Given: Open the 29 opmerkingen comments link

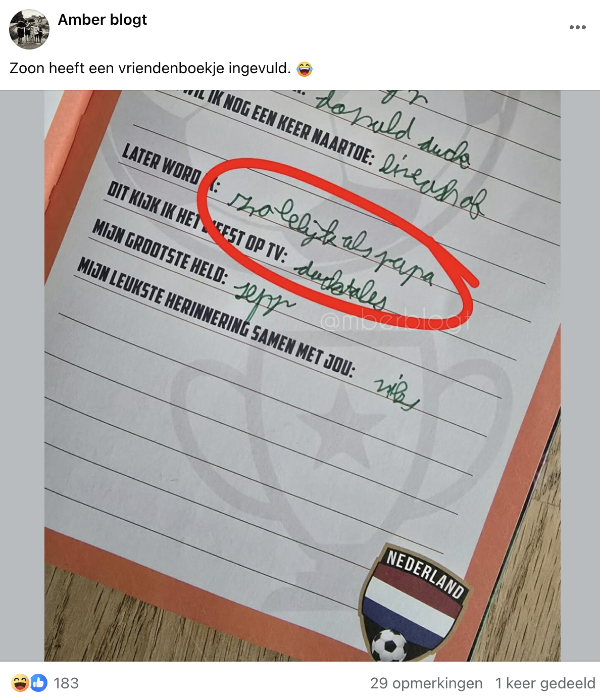Looking at the screenshot, I should [x=426, y=683].
